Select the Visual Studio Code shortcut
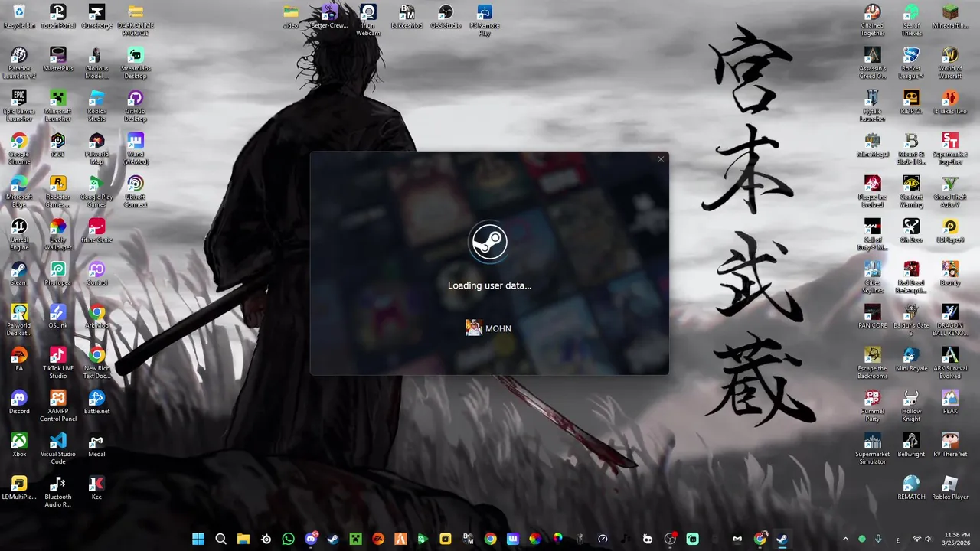 click(57, 449)
